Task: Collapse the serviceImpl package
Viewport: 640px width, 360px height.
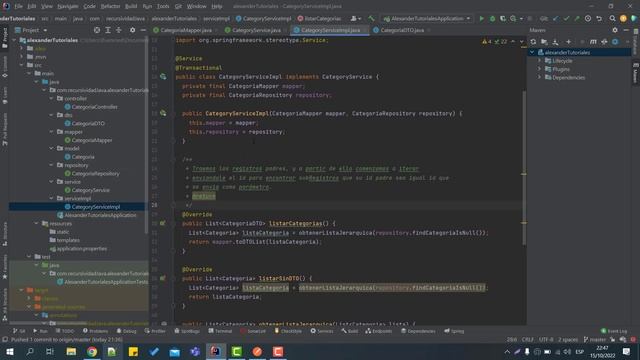Action: pyautogui.click(x=51, y=198)
